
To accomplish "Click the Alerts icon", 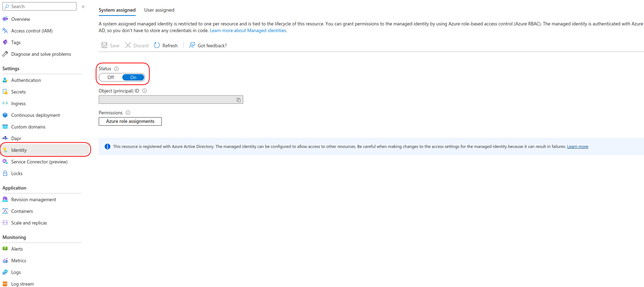I will [5, 249].
